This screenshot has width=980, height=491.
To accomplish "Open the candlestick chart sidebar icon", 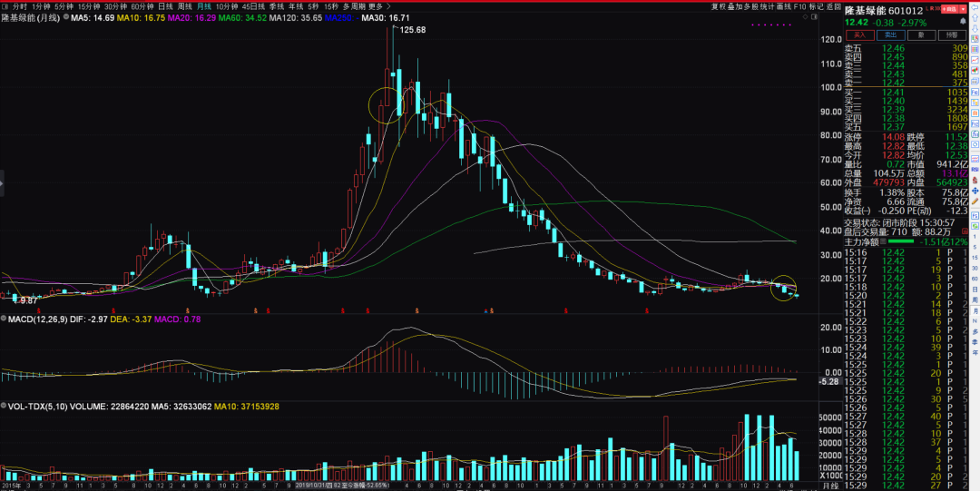I will tap(975, 70).
